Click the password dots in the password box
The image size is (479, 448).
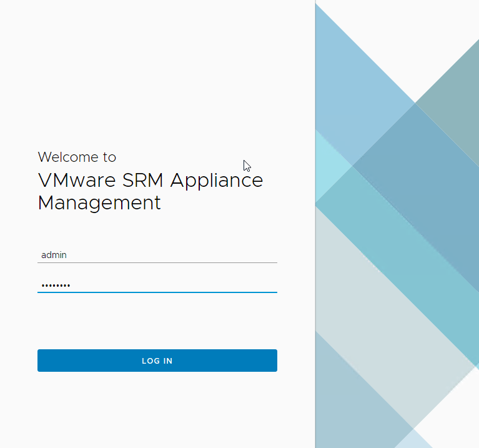(x=56, y=286)
